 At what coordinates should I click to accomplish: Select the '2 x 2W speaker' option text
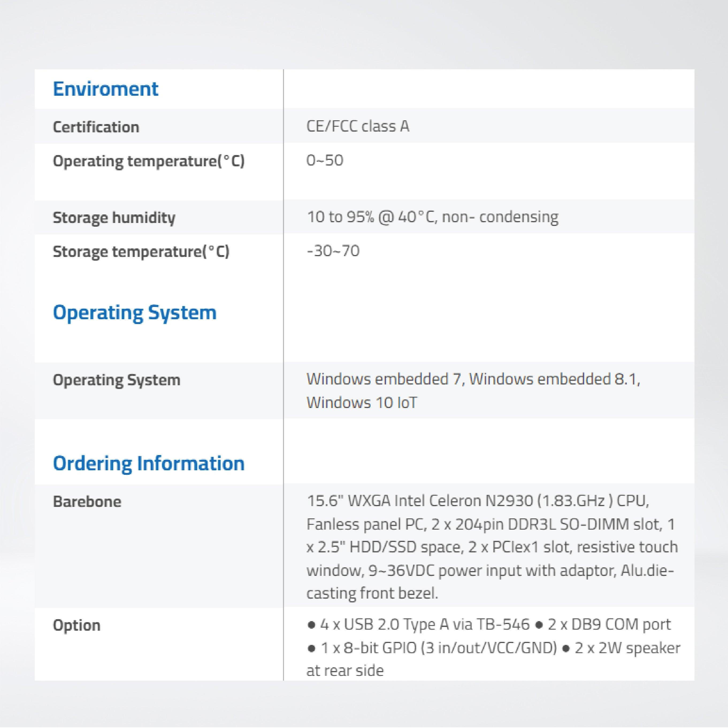tap(621, 649)
